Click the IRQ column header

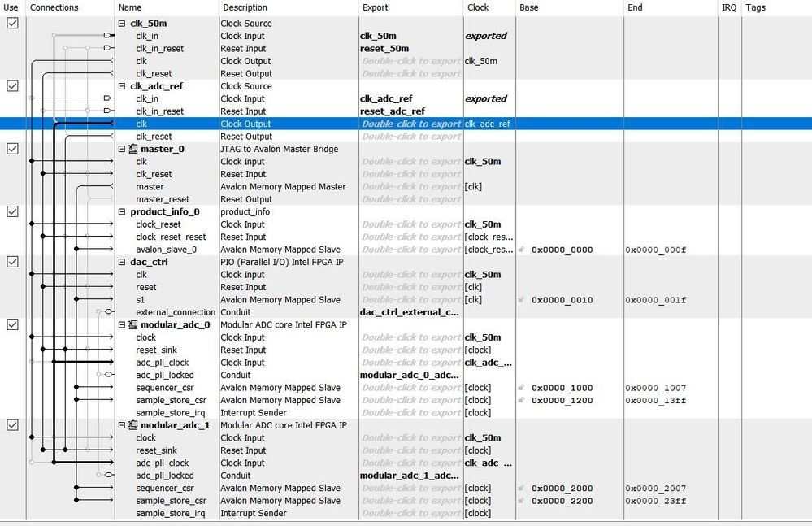pyautogui.click(x=729, y=7)
